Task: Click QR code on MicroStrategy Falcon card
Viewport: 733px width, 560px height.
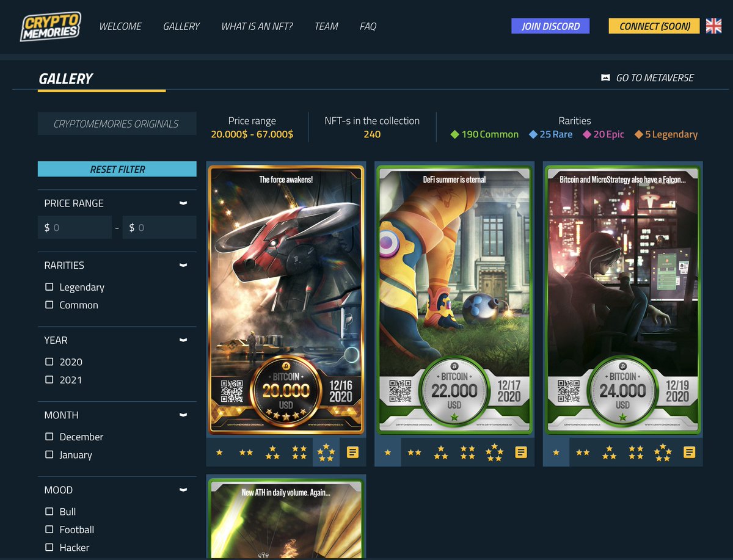Action: pyautogui.click(x=569, y=391)
